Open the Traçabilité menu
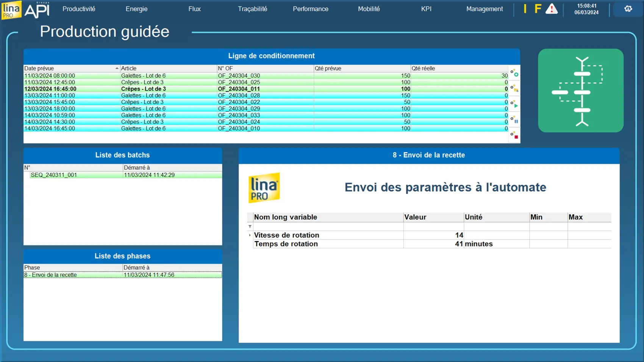Screen dimensions: 644x362 (252, 9)
